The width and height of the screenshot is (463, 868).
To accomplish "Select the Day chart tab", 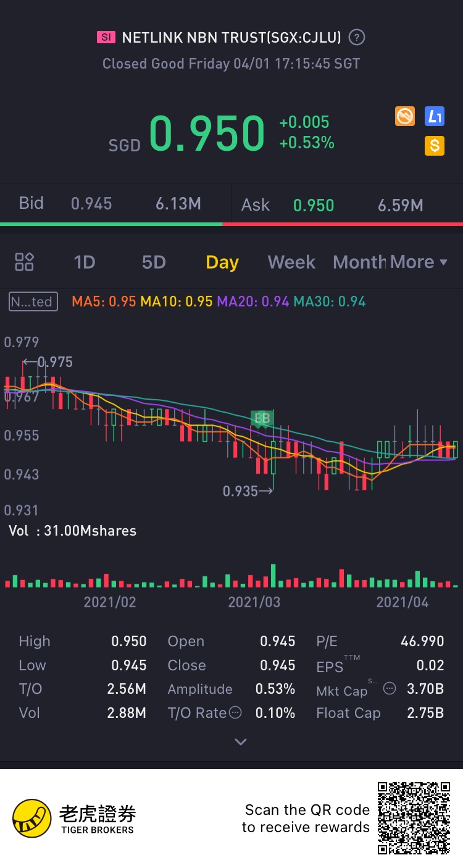I will (222, 262).
